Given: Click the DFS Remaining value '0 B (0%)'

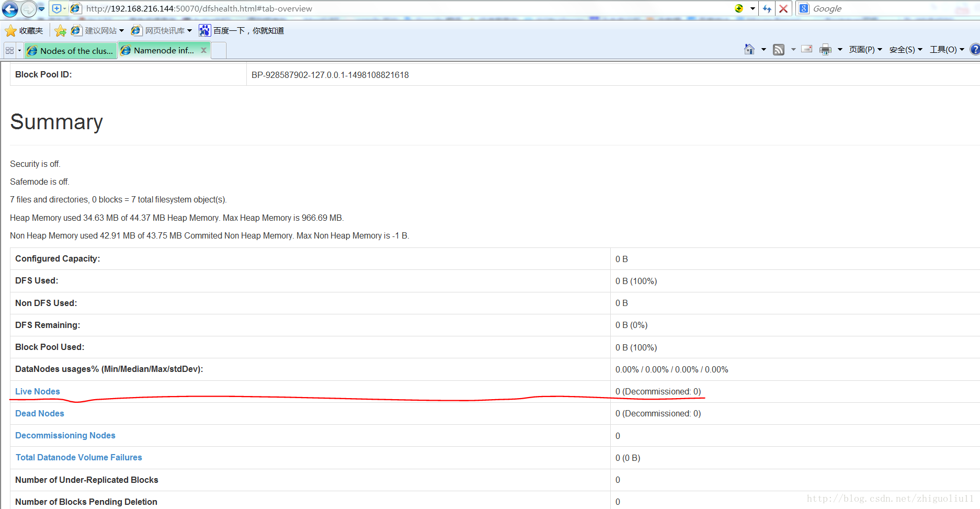Looking at the screenshot, I should pos(631,325).
